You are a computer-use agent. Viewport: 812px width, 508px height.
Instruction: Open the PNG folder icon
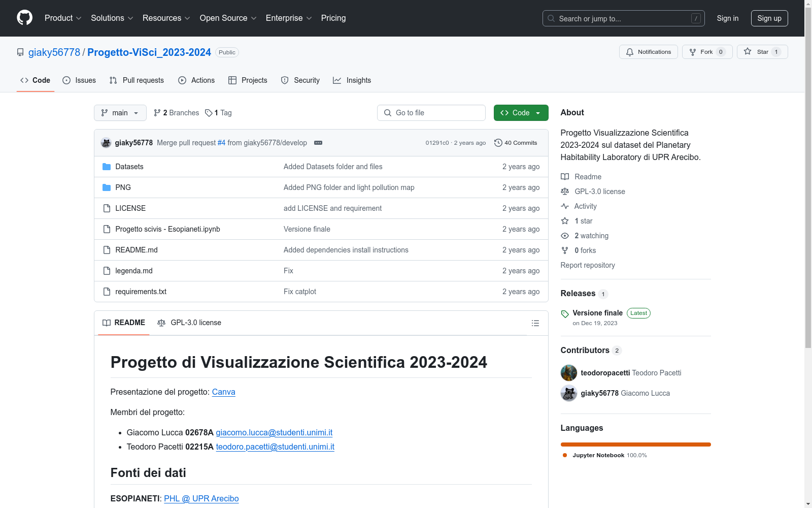coord(107,187)
